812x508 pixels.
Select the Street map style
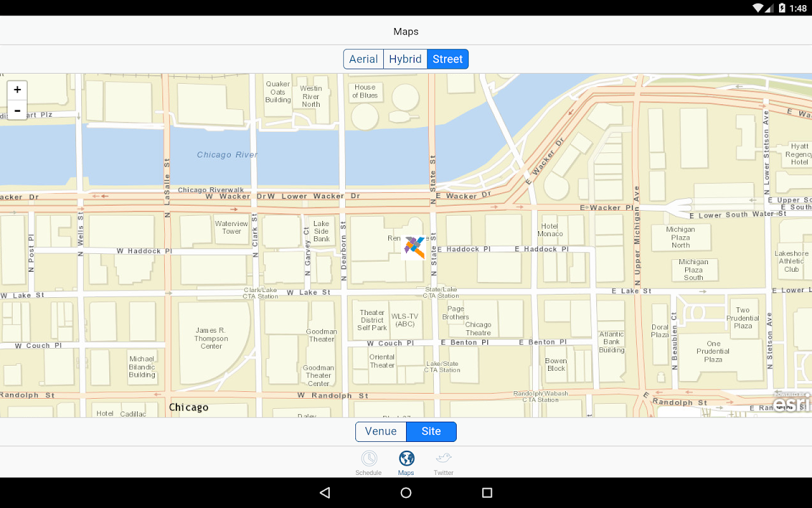[x=448, y=59]
